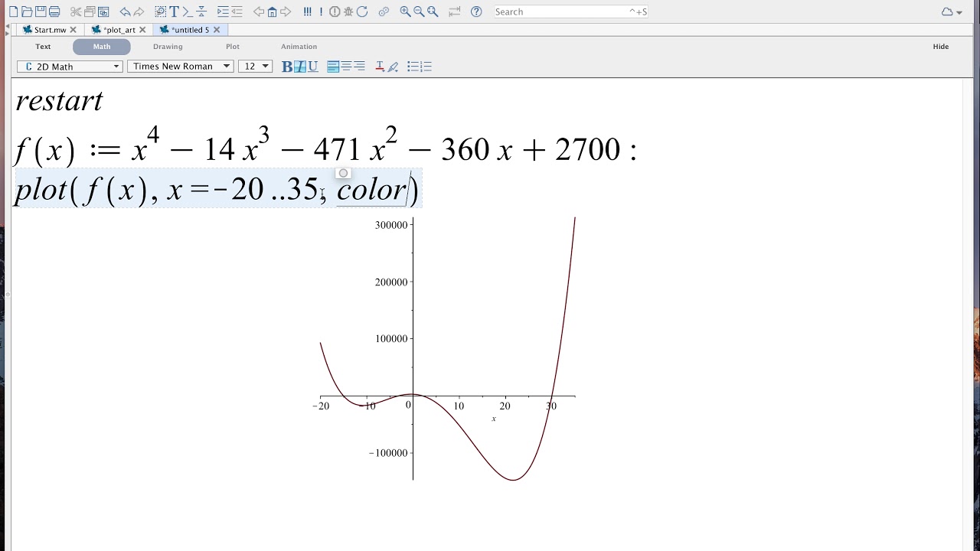980x551 pixels.
Task: Pick highlight color with the marker icon
Action: click(394, 67)
